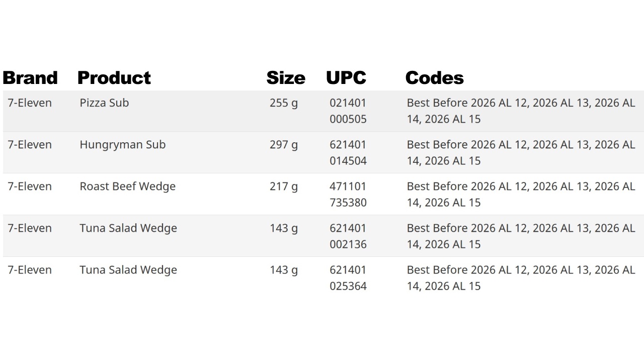Screen dimensions: 644x362
Task: Click the 255 g size cell
Action: [x=284, y=103]
